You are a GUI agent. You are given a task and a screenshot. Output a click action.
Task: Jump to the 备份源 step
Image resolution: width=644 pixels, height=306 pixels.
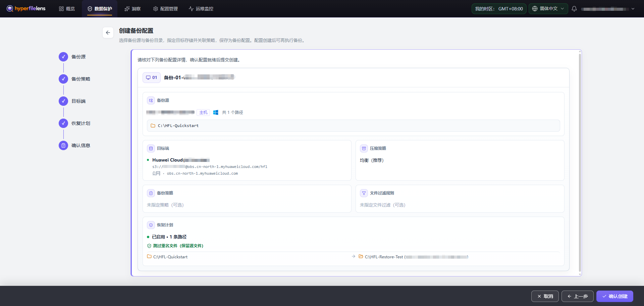pyautogui.click(x=72, y=57)
